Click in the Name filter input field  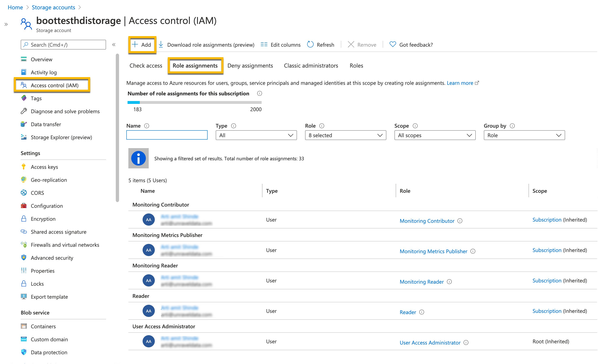[x=167, y=135]
